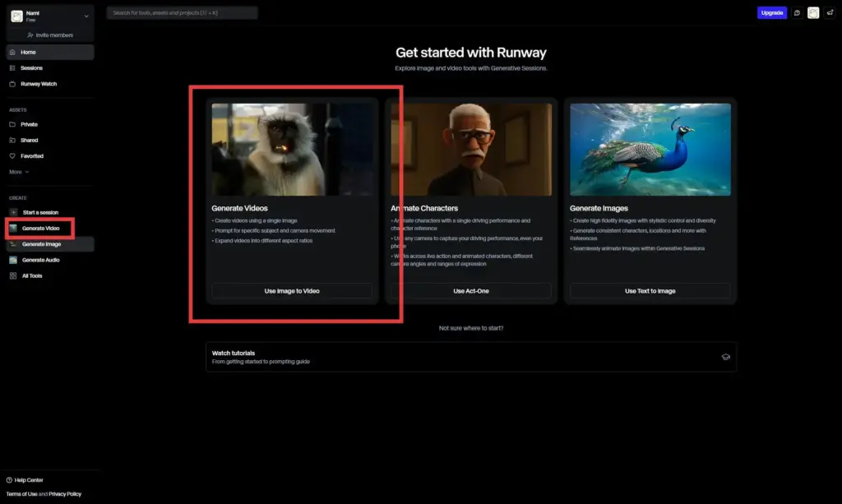Click the Runway Watch icon
The image size is (842, 504).
(x=12, y=84)
